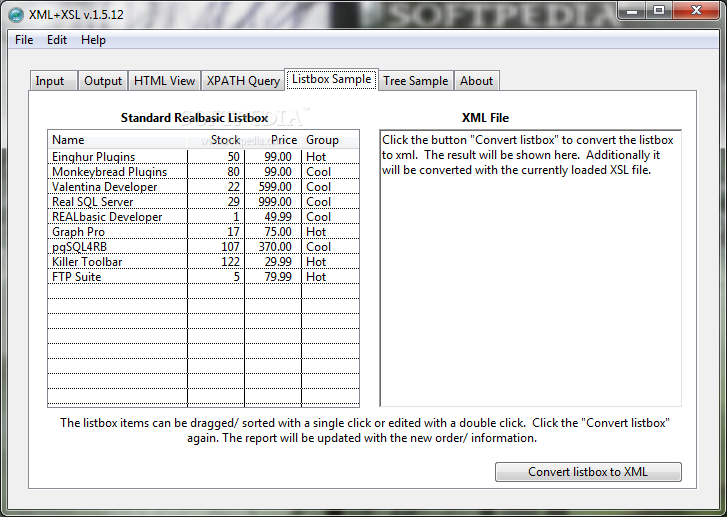Go to the Tree Sample tab

coord(415,81)
